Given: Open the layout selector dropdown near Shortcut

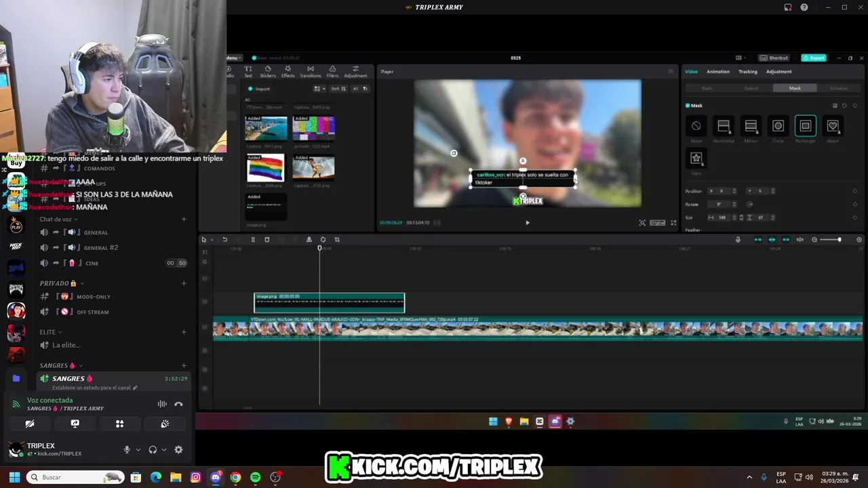Looking at the screenshot, I should [x=741, y=58].
